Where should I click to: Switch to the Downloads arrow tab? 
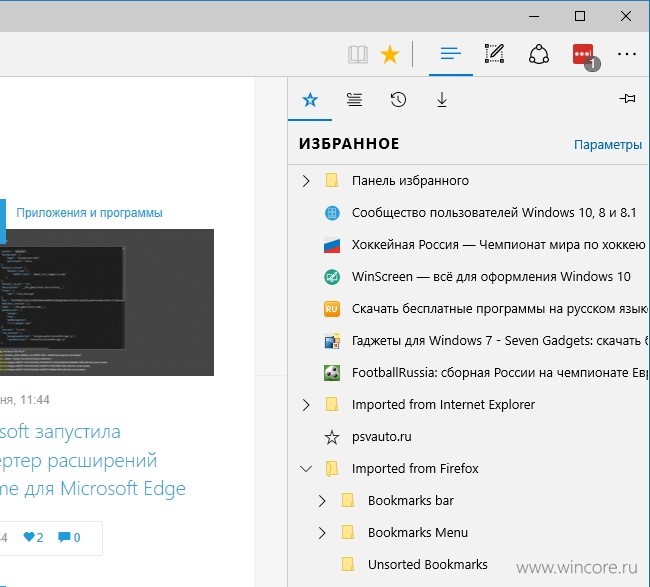442,100
